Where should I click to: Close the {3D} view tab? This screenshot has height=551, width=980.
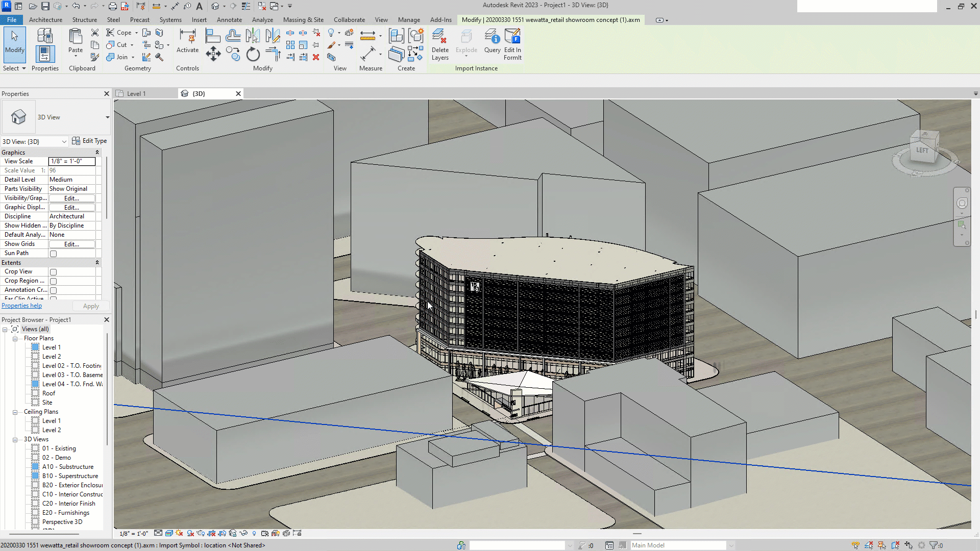pos(238,94)
